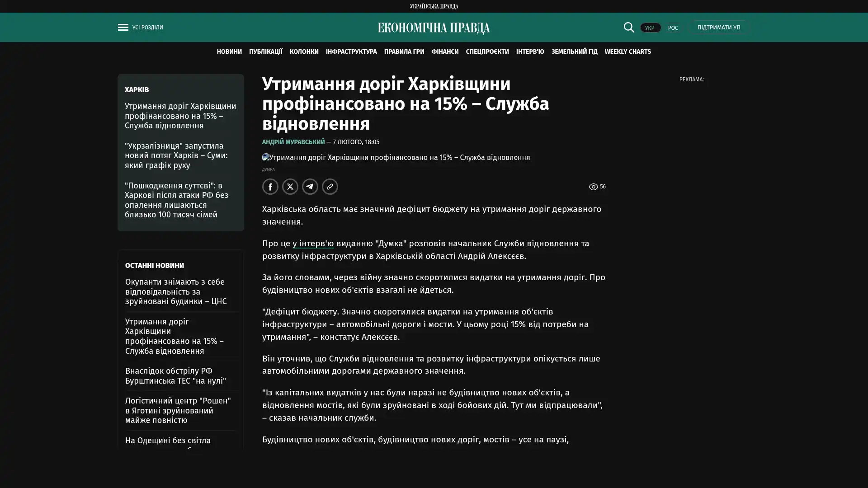The height and width of the screenshot is (488, 868).
Task: Open the Новини menu section
Action: pos(229,52)
